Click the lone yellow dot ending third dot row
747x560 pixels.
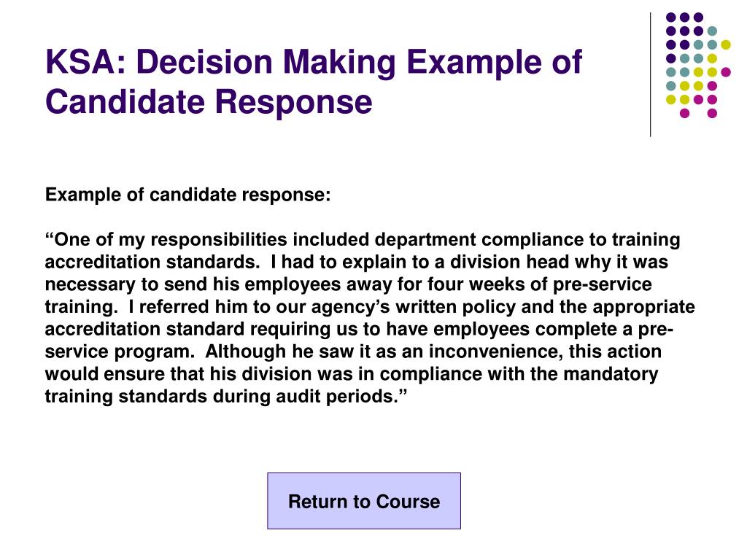(726, 44)
